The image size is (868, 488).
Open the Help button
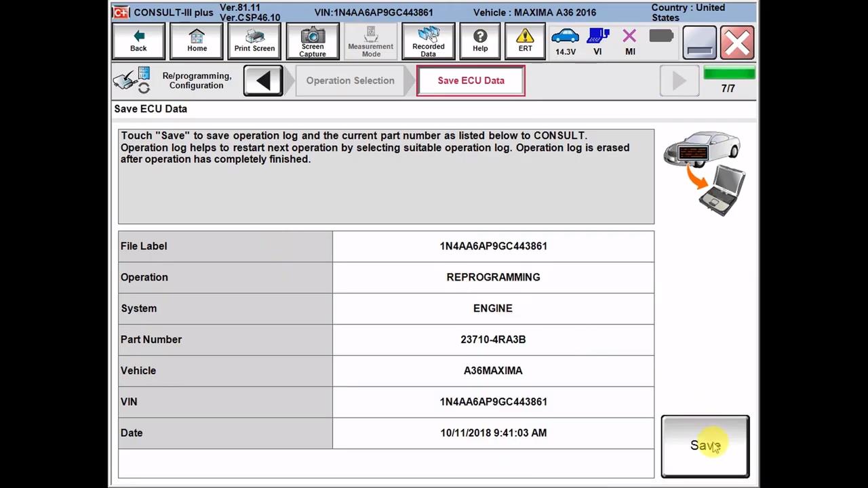[480, 42]
